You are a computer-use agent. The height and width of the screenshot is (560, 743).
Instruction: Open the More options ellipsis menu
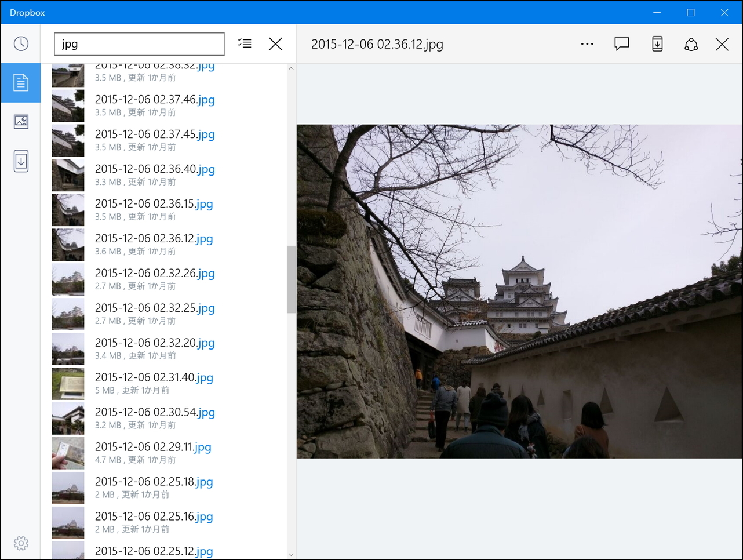coord(587,44)
